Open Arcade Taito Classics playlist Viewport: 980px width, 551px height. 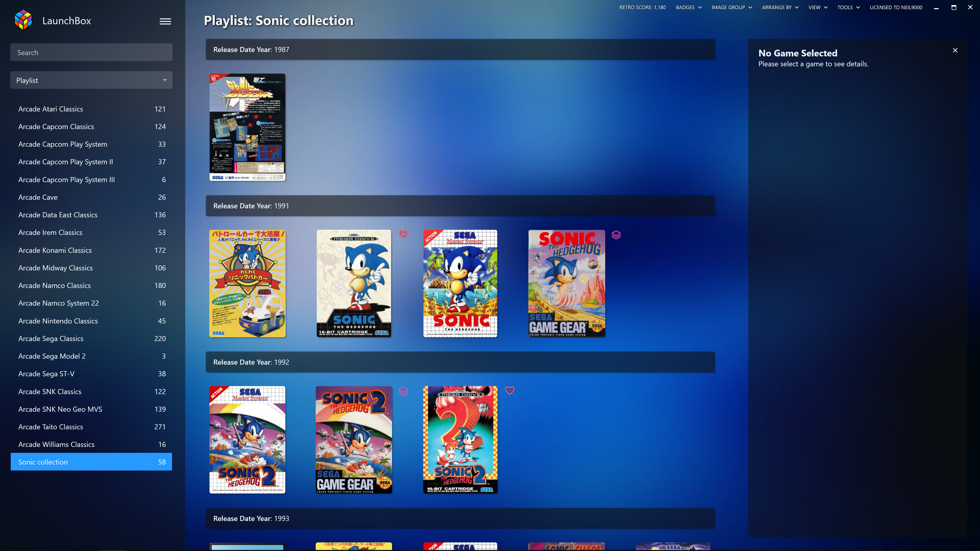(91, 427)
